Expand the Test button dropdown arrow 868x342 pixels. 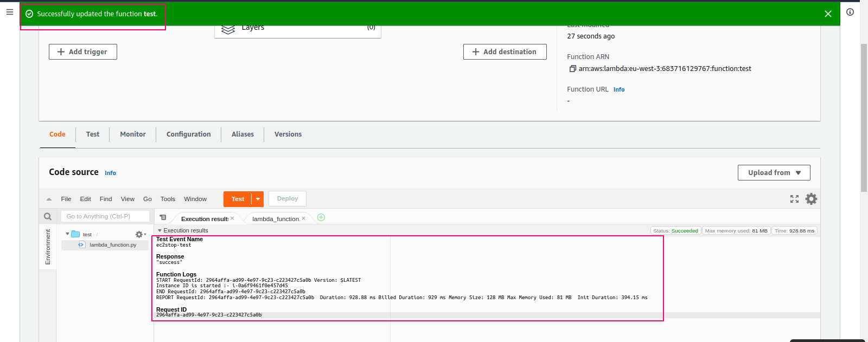pos(258,199)
